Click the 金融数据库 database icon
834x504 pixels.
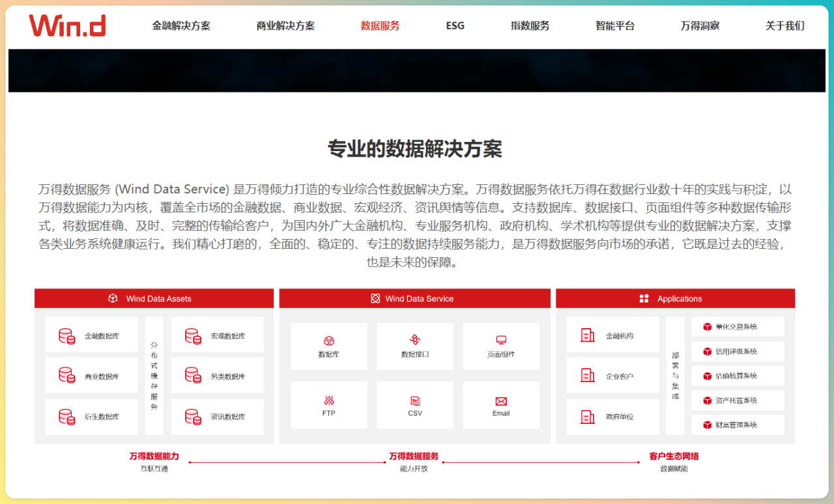tap(66, 336)
